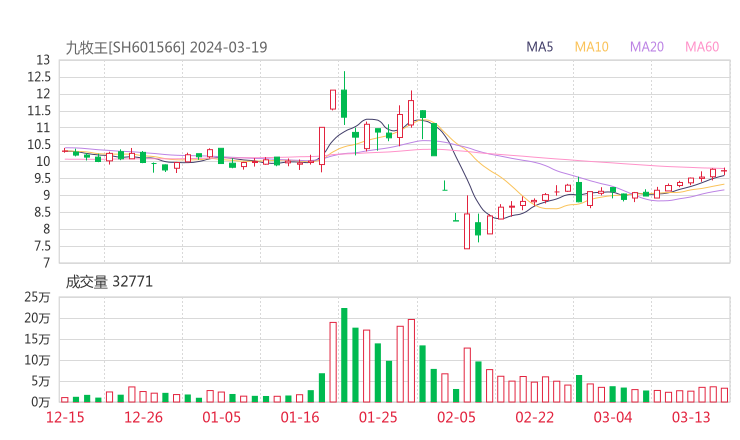Click the 10万 volume axis label
Screen dimensions: 740x440
pyautogui.click(x=37, y=360)
